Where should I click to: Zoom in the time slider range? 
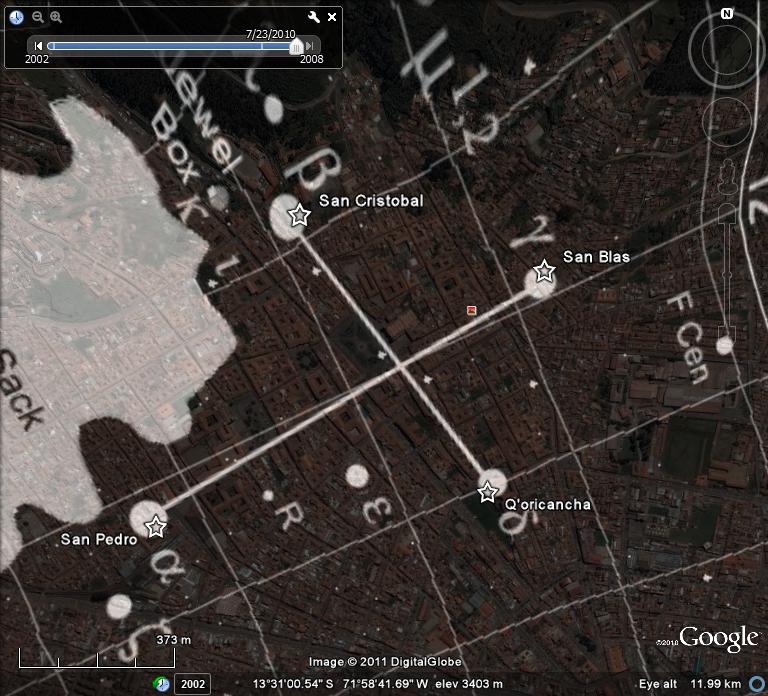pyautogui.click(x=56, y=17)
